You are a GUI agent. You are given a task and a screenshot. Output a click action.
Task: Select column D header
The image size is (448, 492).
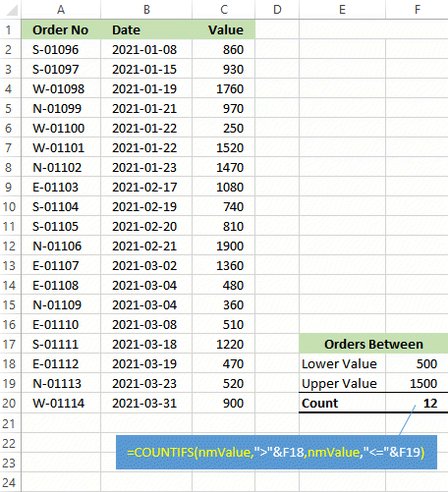pyautogui.click(x=277, y=10)
